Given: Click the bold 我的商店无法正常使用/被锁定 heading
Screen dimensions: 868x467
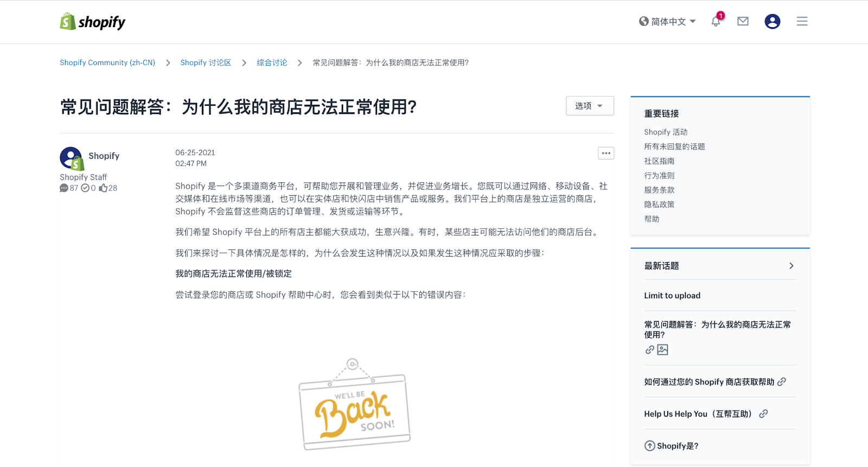Looking at the screenshot, I should (233, 274).
